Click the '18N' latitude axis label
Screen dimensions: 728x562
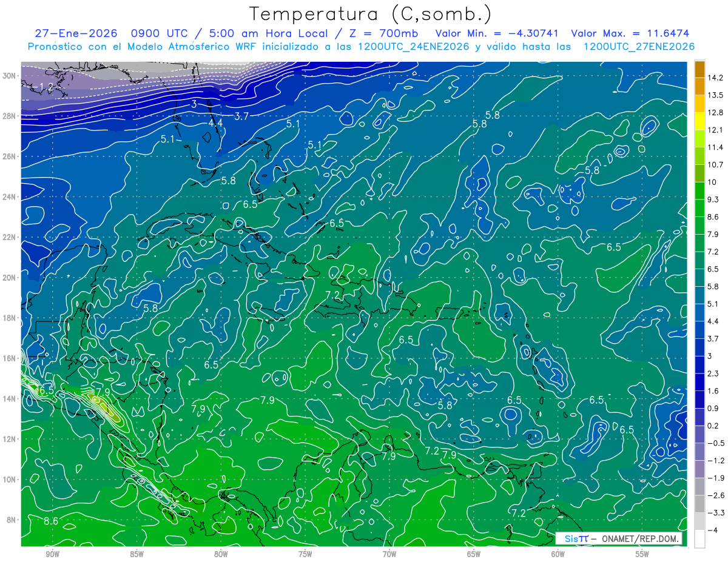pyautogui.click(x=10, y=318)
